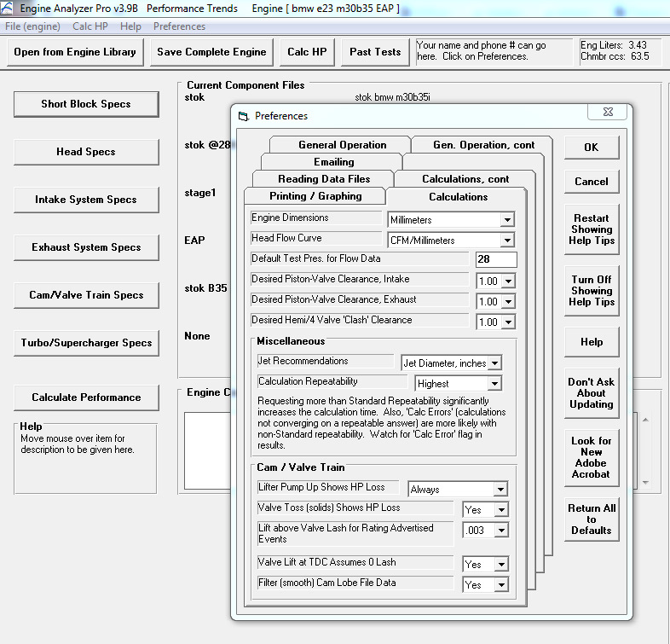Viewport: 670px width, 644px height.
Task: Open the Printing / Graphing tab
Action: click(x=315, y=196)
